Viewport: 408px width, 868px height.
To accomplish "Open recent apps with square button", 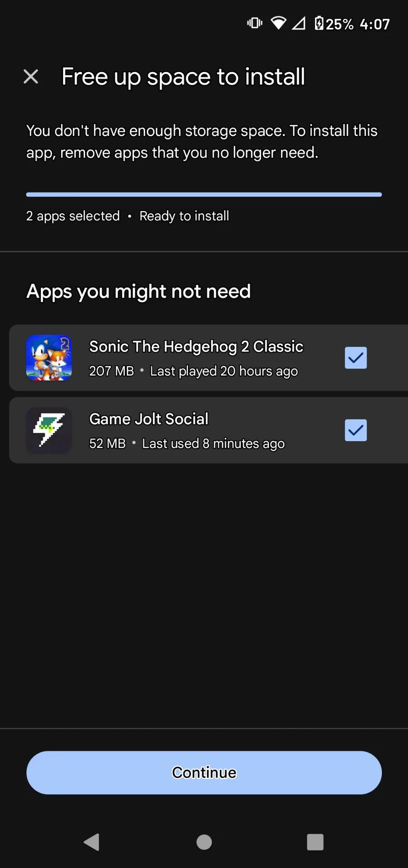I will click(315, 842).
